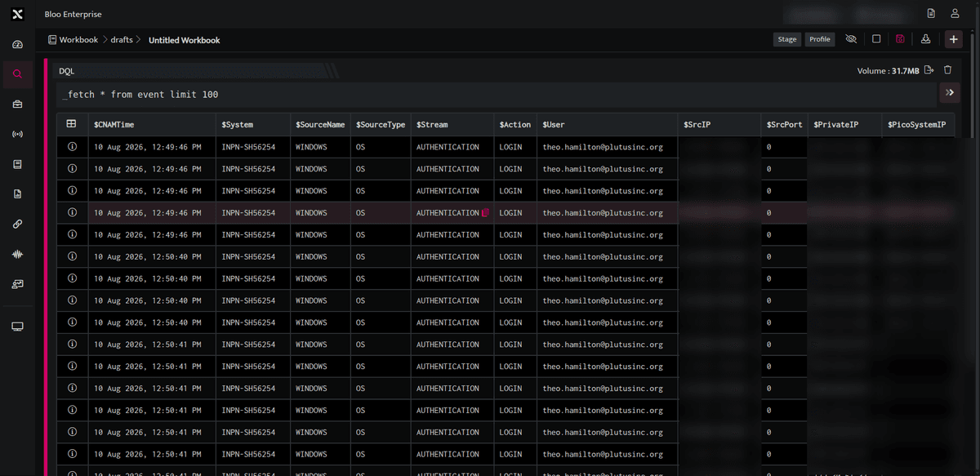Image resolution: width=980 pixels, height=476 pixels.
Task: Click the Stage button
Action: click(x=787, y=39)
